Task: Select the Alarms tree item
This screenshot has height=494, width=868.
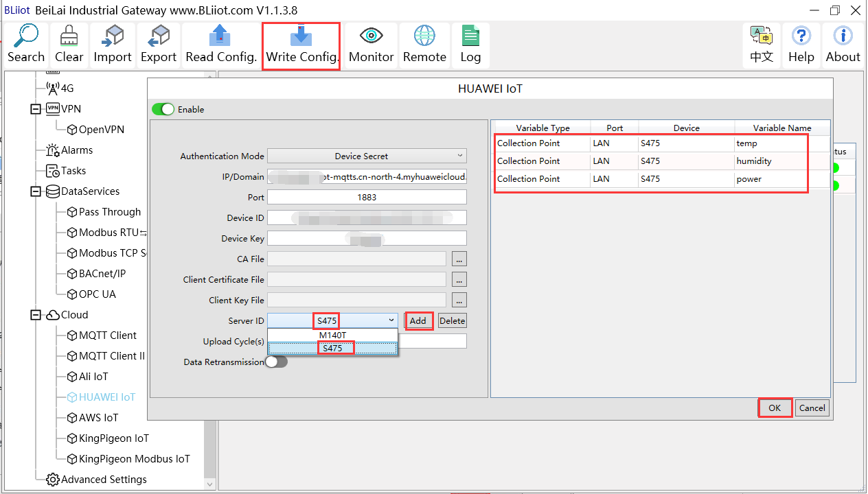Action: pos(69,150)
